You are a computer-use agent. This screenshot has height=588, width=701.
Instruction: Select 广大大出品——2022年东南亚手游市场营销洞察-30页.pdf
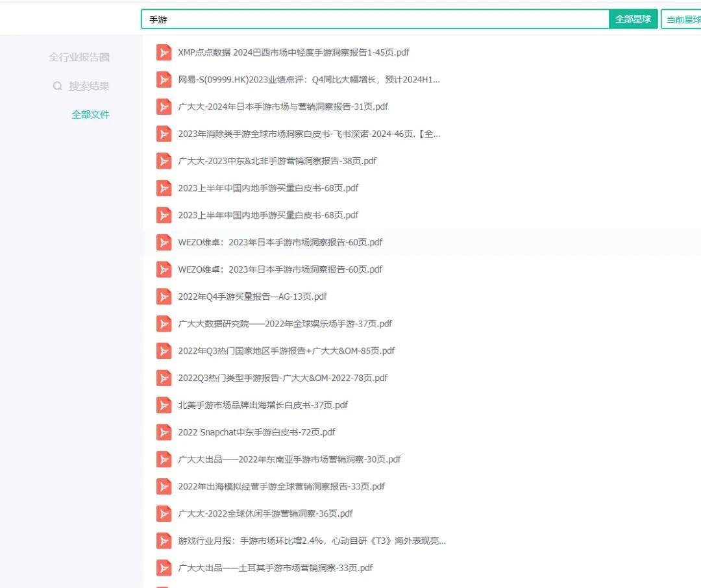[289, 459]
